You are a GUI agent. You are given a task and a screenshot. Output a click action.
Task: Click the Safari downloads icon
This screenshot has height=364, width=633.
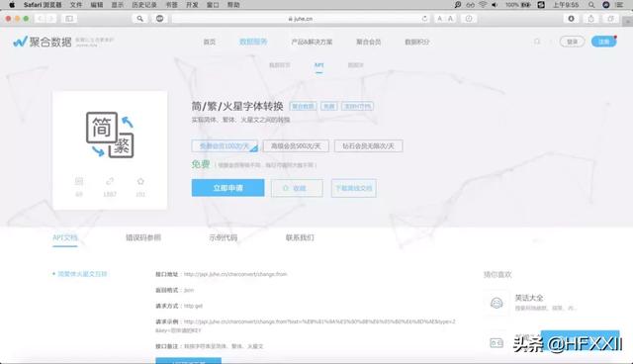(x=571, y=19)
